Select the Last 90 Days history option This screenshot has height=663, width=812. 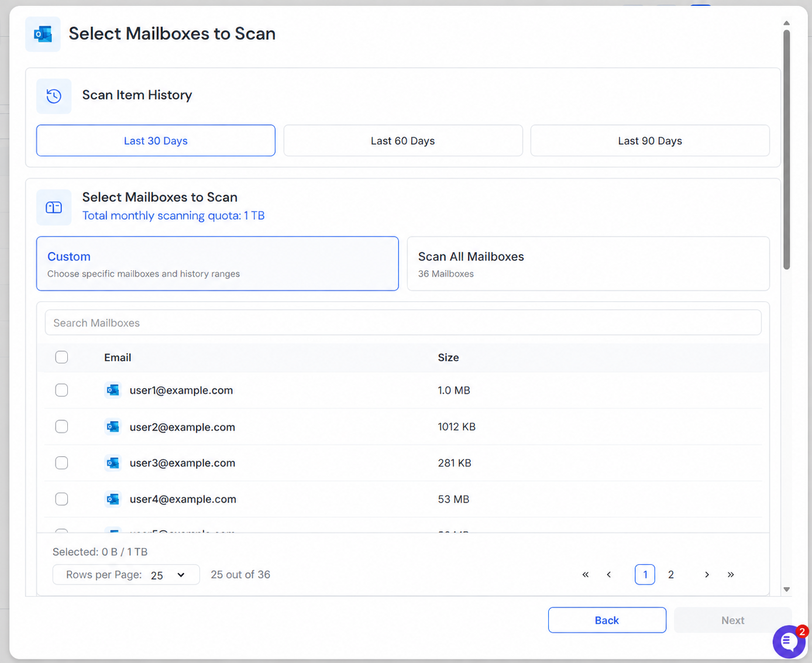click(x=650, y=140)
